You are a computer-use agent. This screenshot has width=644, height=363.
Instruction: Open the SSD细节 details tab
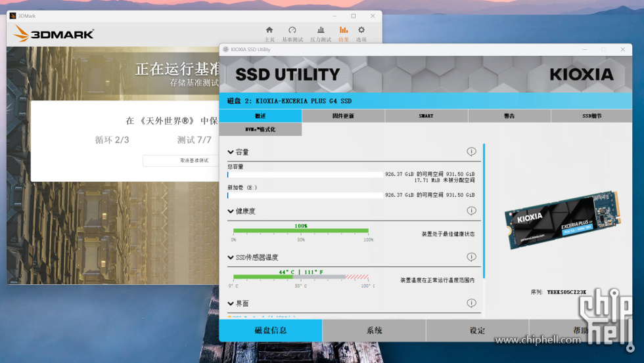[592, 116]
